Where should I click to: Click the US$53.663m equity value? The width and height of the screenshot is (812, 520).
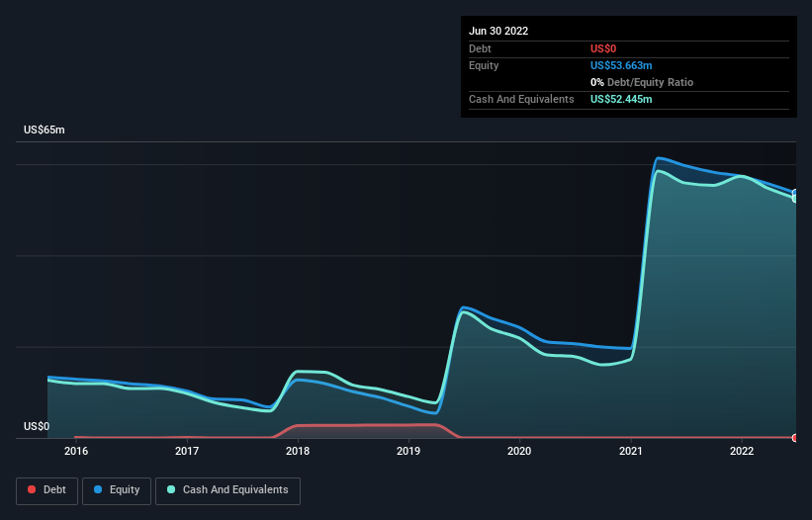coord(621,65)
